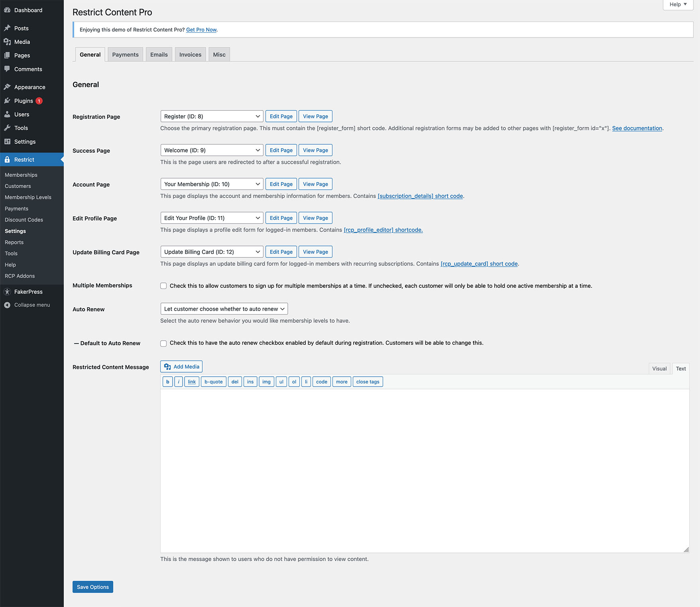The image size is (700, 607).
Task: Open the [subscription_details] short code link
Action: (420, 196)
